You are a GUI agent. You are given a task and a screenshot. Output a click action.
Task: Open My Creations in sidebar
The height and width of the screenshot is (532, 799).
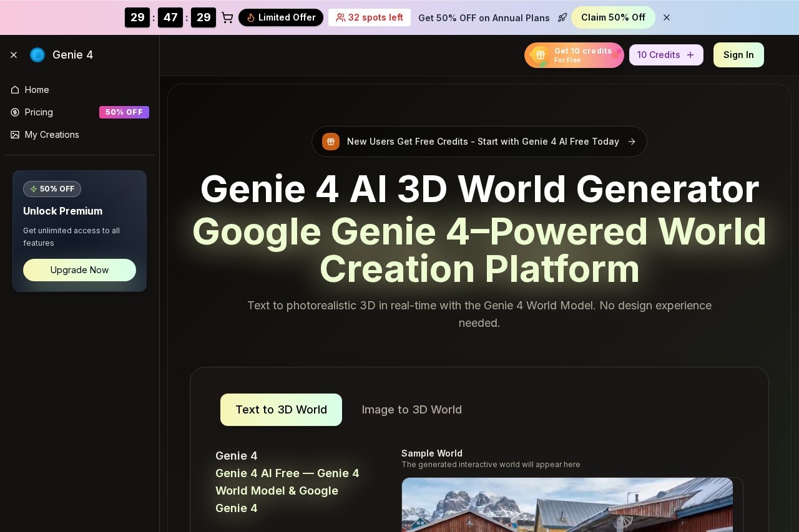tap(79, 135)
